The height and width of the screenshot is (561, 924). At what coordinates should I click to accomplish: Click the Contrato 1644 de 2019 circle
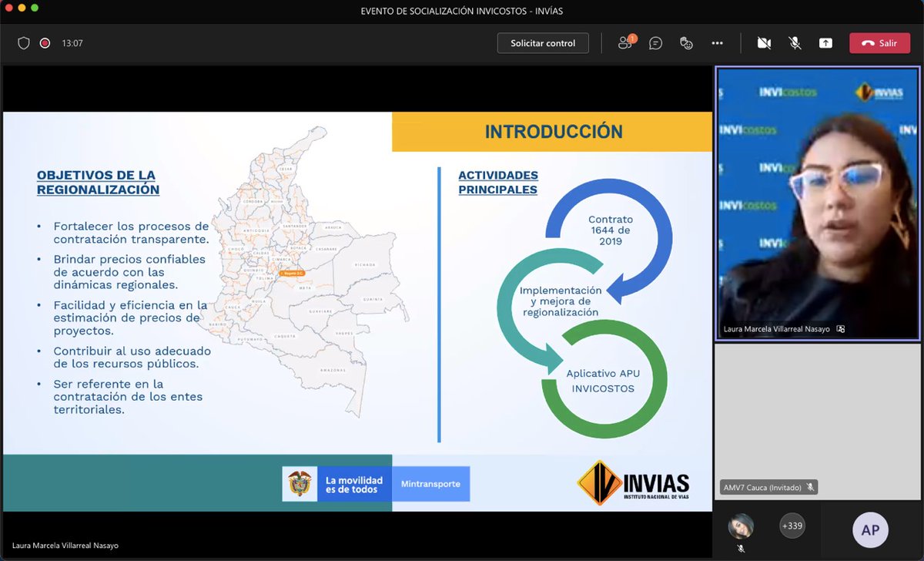tap(611, 230)
